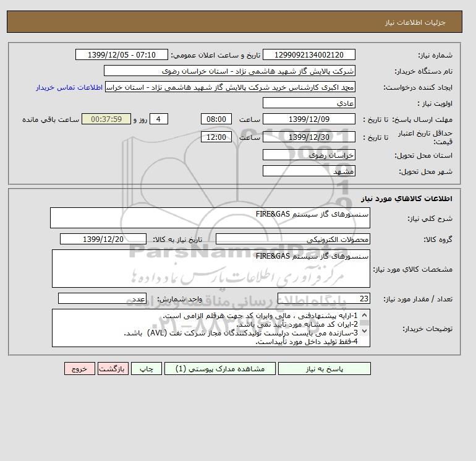The height and width of the screenshot is (461, 476).
Task: Click the بازگشت back button
Action: 113,368
